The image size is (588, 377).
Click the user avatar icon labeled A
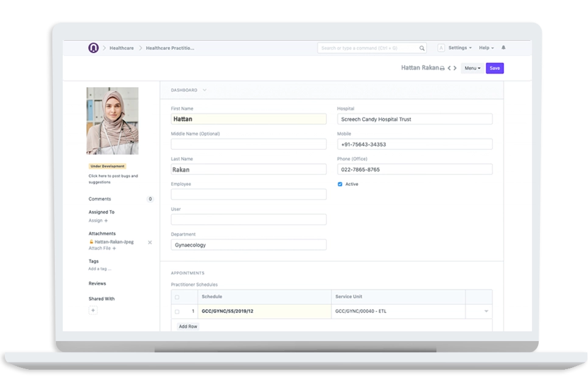[x=441, y=48]
